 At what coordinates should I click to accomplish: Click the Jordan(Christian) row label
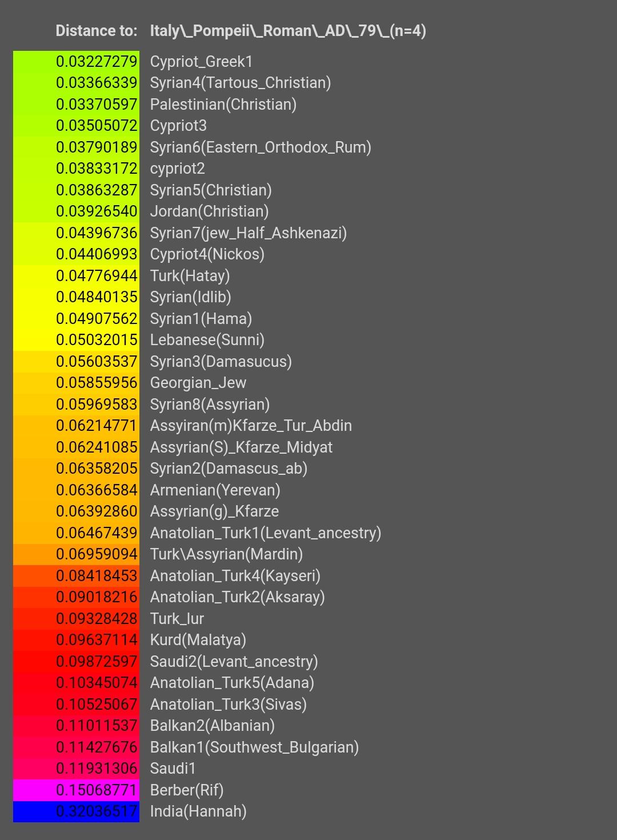coord(209,211)
